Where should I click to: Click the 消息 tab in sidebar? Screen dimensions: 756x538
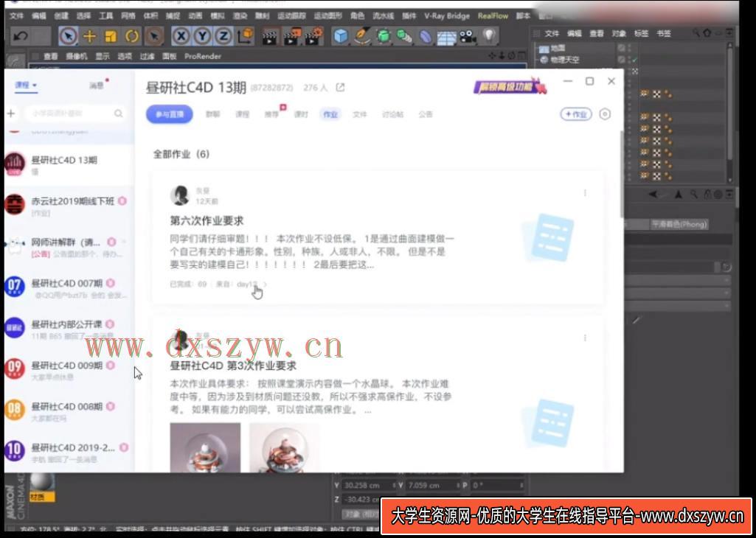click(x=97, y=85)
